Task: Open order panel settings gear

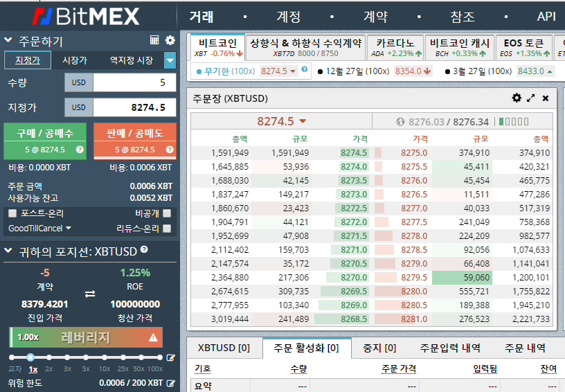Action: (x=170, y=40)
